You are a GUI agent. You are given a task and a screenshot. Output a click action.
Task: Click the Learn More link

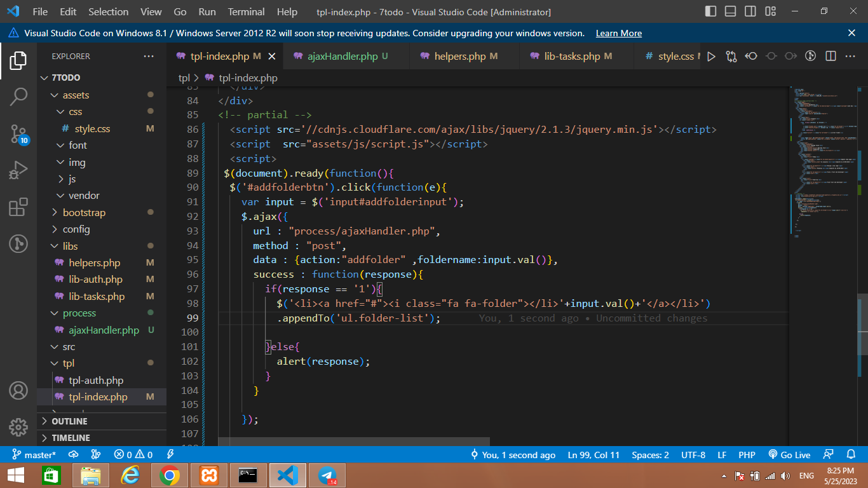pyautogui.click(x=619, y=33)
